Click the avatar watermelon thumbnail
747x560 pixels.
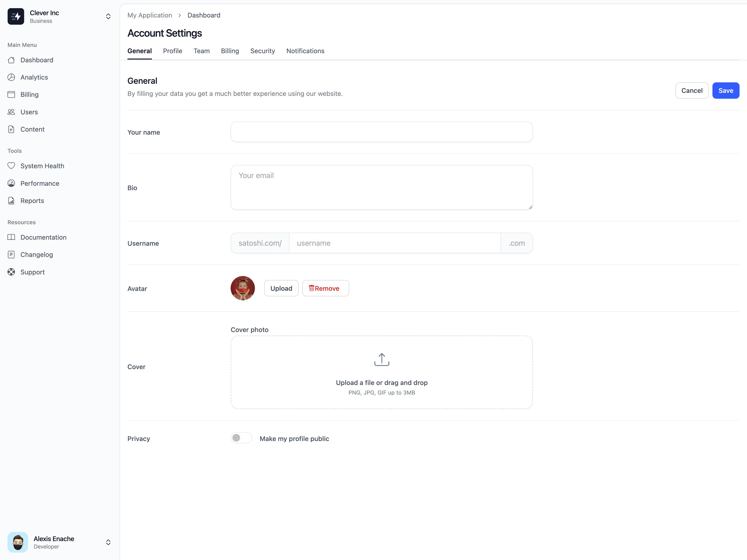[x=243, y=288]
